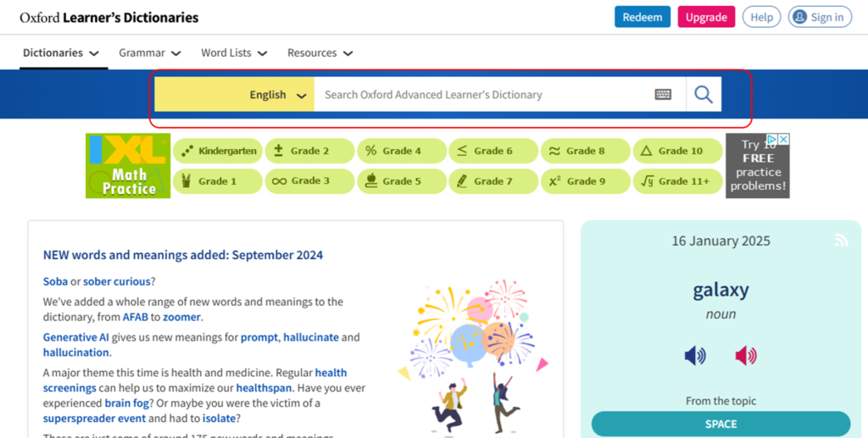Screen dimensions: 868x438
Task: Click the SPACE topic button
Action: click(x=721, y=424)
